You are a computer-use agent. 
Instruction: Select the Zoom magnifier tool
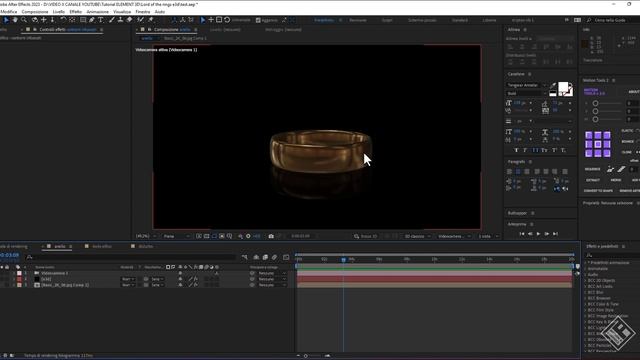(x=24, y=20)
